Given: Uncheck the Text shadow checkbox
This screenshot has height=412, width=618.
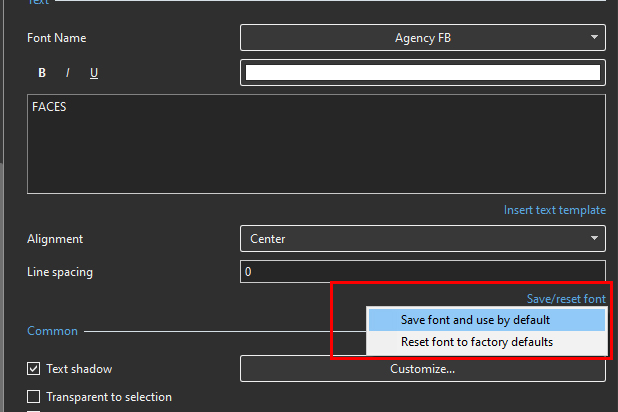Looking at the screenshot, I should click(34, 369).
